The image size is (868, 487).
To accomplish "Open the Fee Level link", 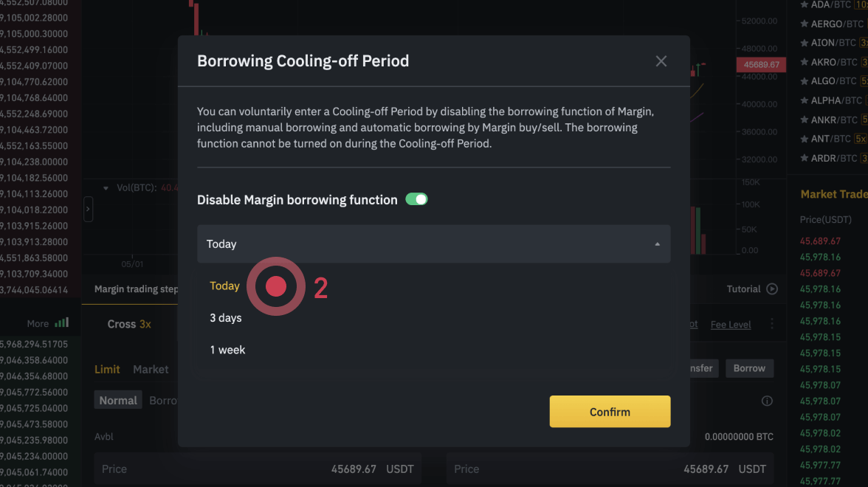I will pyautogui.click(x=730, y=325).
